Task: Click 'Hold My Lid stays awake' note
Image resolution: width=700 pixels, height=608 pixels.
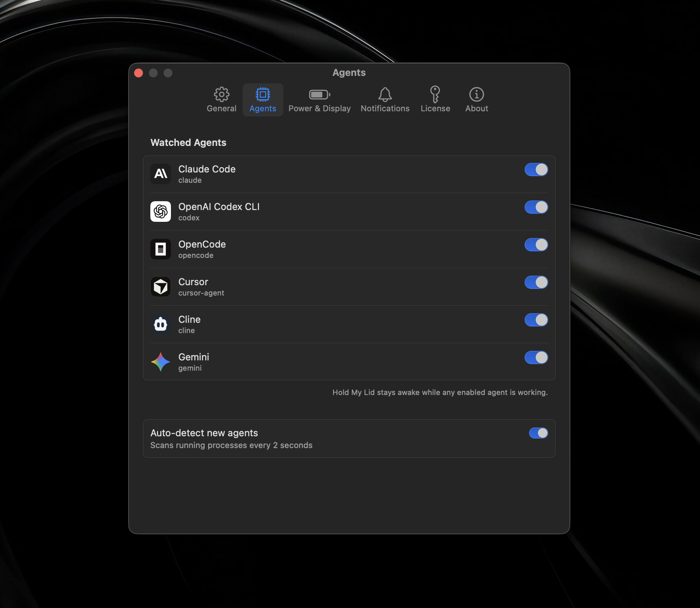Action: pyautogui.click(x=440, y=392)
